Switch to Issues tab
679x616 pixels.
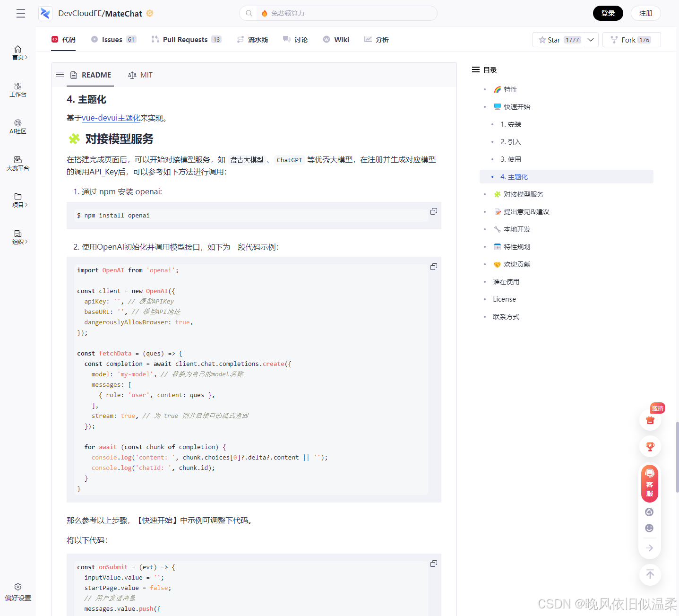pyautogui.click(x=113, y=40)
